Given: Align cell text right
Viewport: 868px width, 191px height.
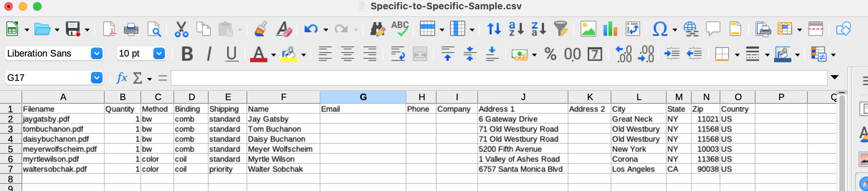Looking at the screenshot, I should pos(370,54).
